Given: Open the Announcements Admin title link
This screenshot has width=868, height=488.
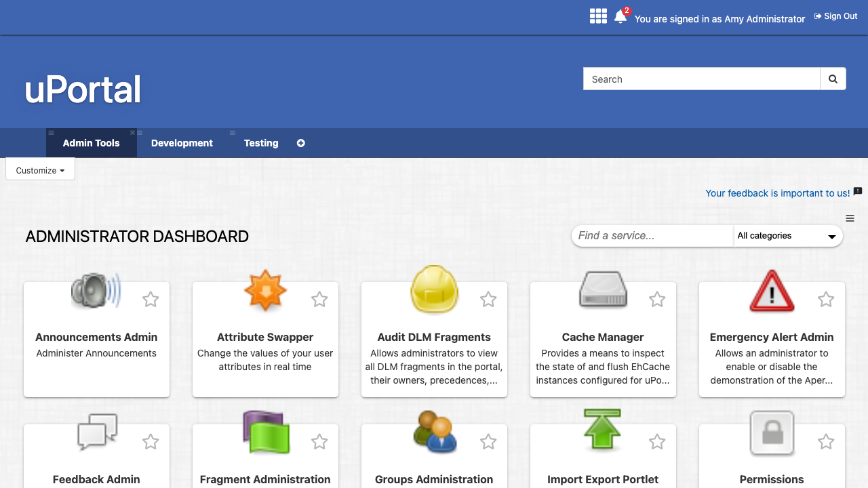Looking at the screenshot, I should [96, 337].
